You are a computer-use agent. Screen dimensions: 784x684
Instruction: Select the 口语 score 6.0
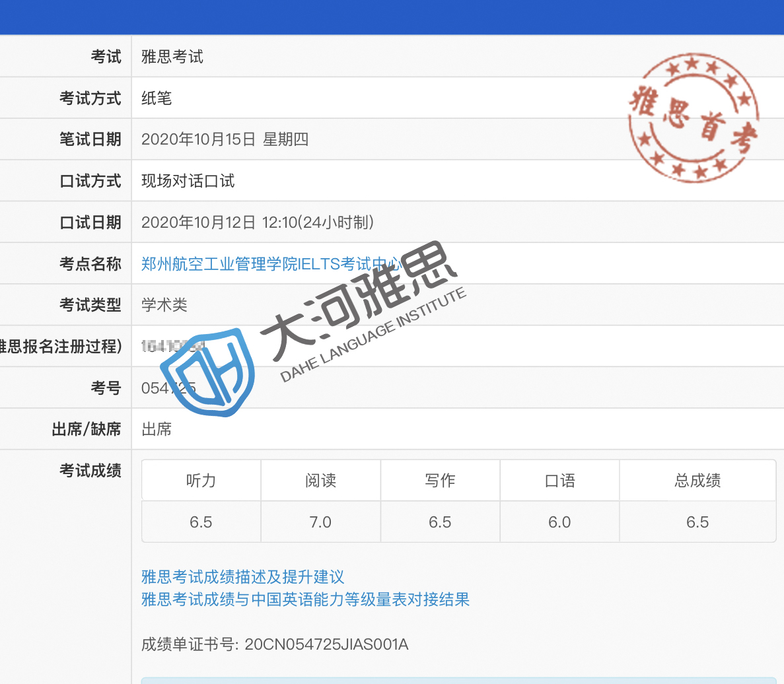pyautogui.click(x=559, y=522)
